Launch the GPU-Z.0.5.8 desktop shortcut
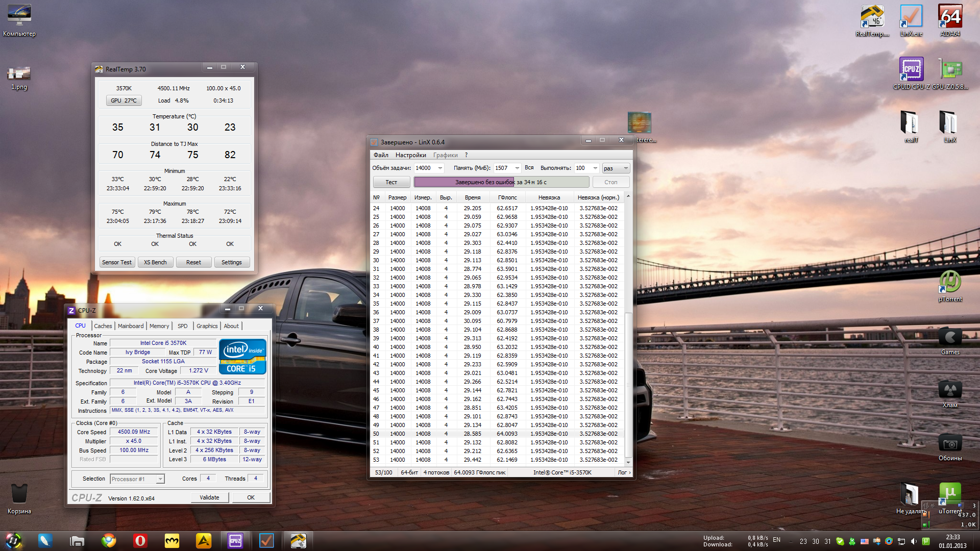This screenshot has height=551, width=980. [x=950, y=73]
